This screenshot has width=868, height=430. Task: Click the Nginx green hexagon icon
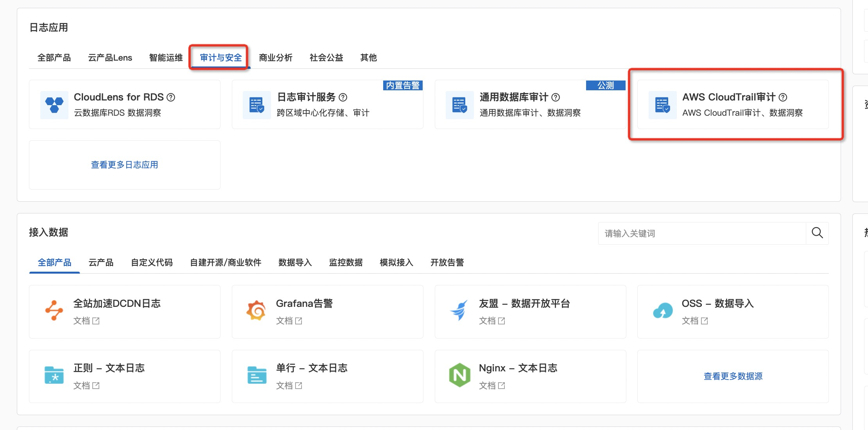[459, 375]
